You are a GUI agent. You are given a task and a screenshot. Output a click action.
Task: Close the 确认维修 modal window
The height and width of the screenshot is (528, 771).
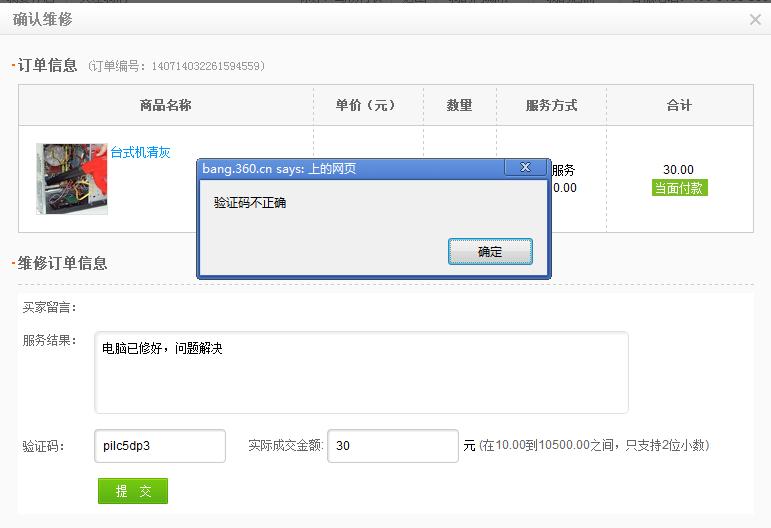(x=755, y=19)
